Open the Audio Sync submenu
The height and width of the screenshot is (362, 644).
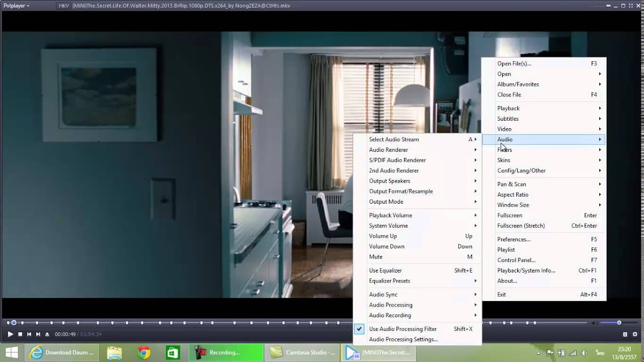tap(417, 295)
